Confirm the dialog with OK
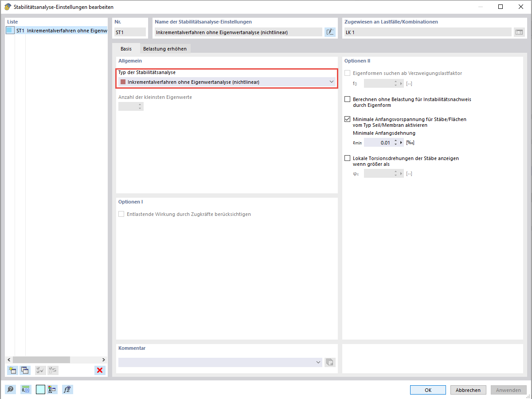532x399 pixels. click(x=427, y=390)
